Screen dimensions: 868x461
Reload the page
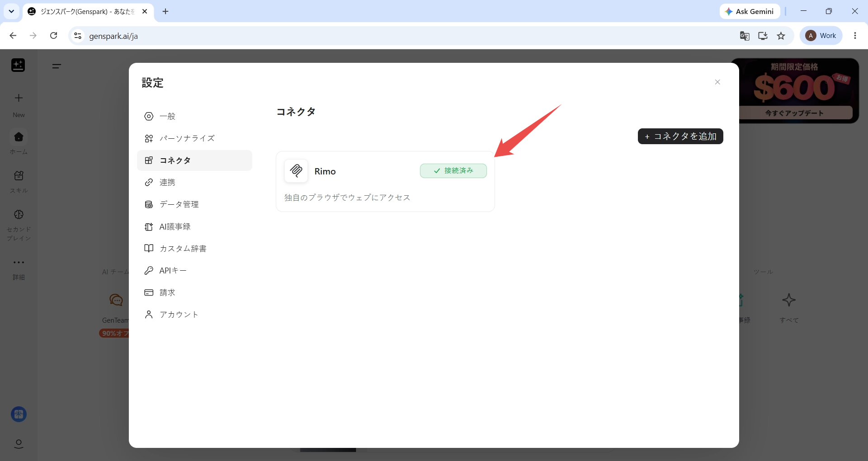(53, 36)
